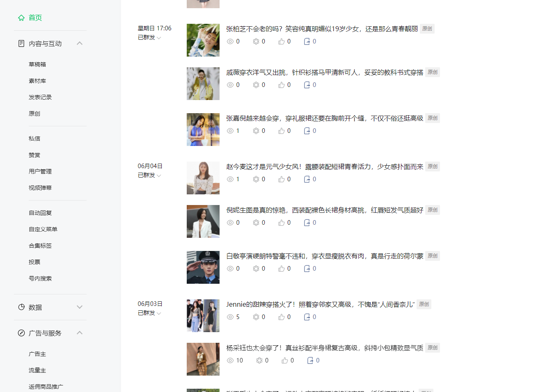
Task: Click the share icon on 戚薇 article
Action: click(x=307, y=85)
